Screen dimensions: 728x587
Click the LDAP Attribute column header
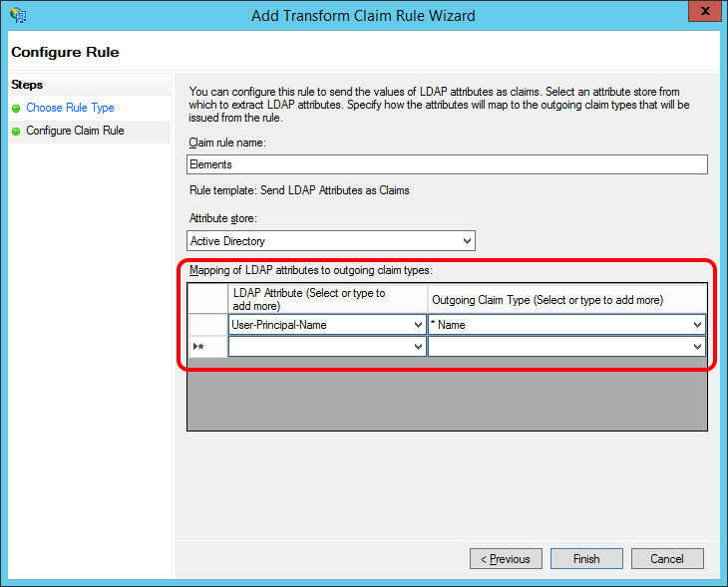(327, 299)
